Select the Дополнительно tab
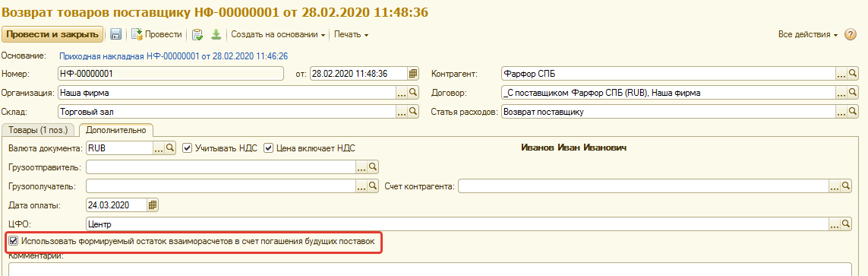 115,130
